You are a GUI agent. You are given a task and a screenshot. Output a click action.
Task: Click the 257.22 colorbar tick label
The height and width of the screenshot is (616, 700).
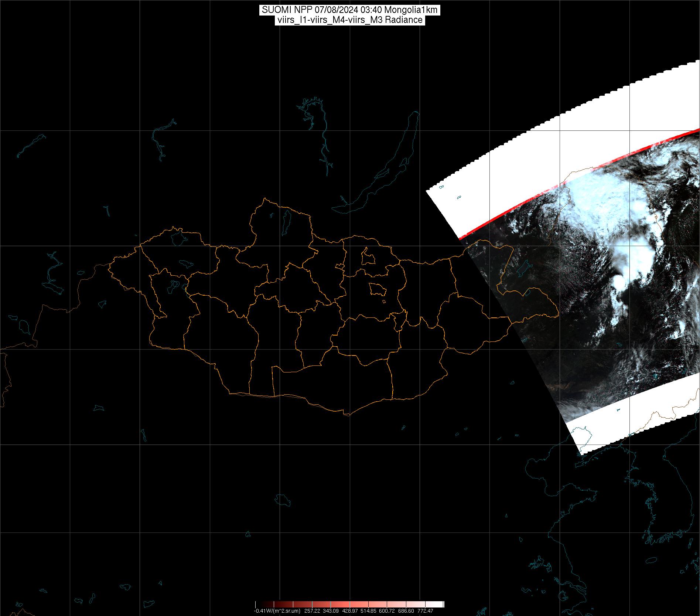click(313, 611)
